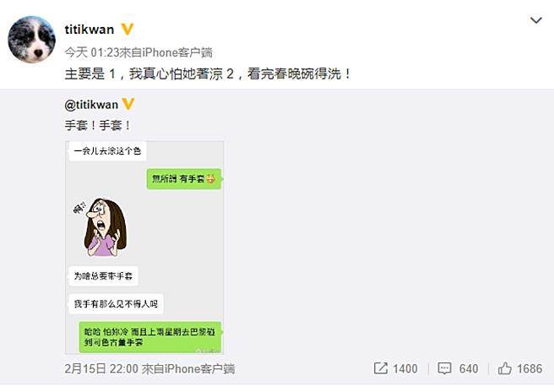
Task: Click the verified badge next to @titikwan
Action: click(x=128, y=104)
